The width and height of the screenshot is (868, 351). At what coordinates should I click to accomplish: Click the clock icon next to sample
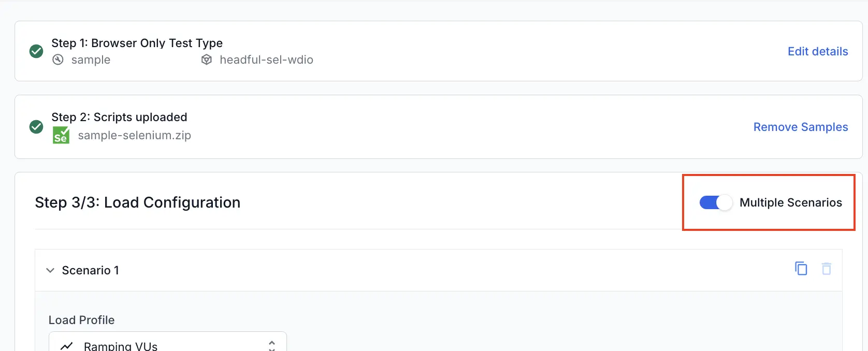point(57,60)
